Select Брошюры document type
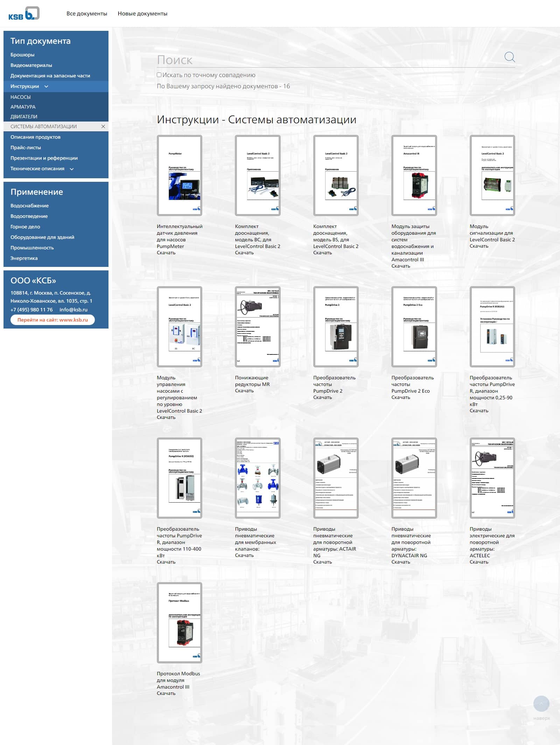The width and height of the screenshot is (560, 745). point(22,55)
